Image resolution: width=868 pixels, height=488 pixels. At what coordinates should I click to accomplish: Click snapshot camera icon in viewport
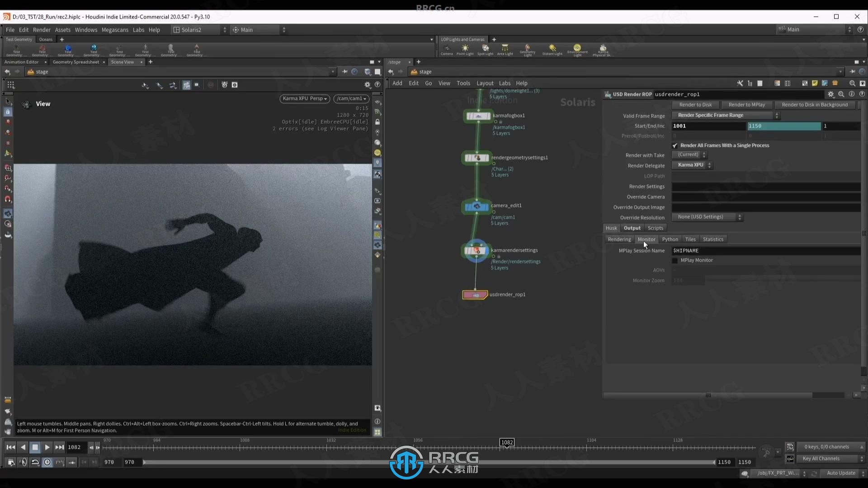[x=377, y=408]
